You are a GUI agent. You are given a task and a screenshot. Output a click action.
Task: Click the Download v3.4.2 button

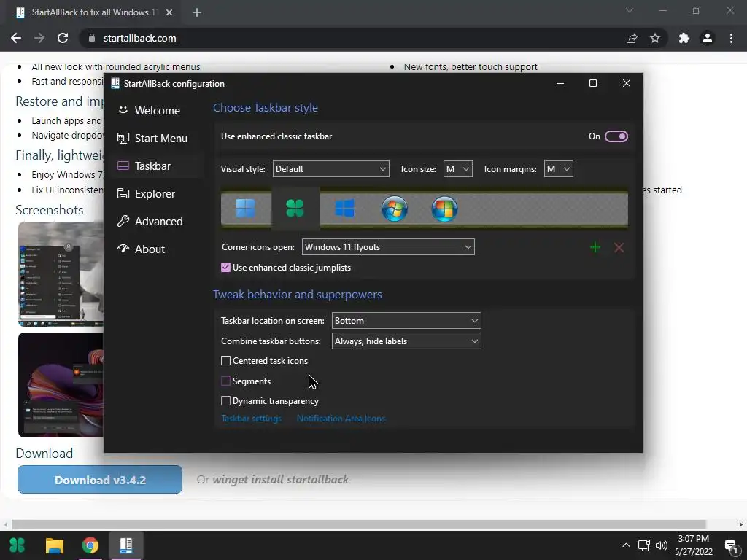click(100, 480)
